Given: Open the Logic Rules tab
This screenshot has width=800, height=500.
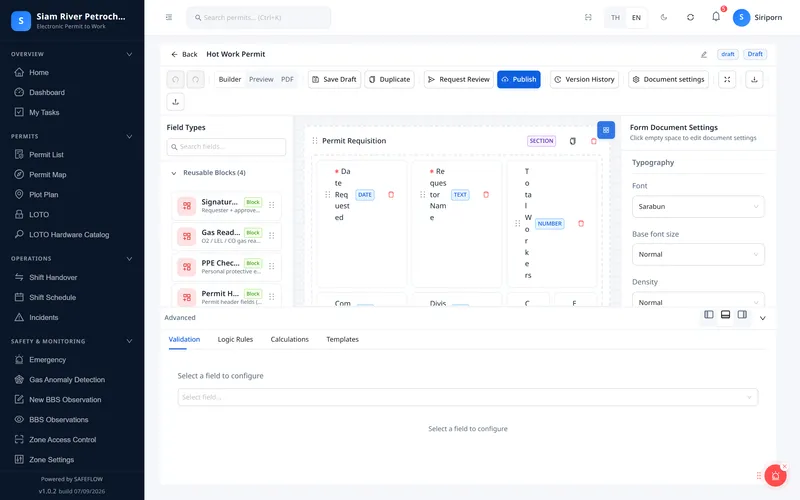Looking at the screenshot, I should click(235, 339).
